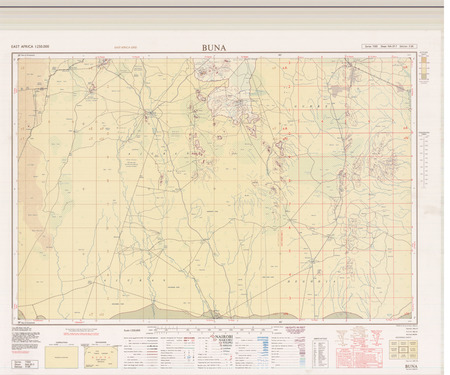Viewport: 450px width, 375px height.
Task: Click the red 'EAST AFRICA GRID' label
Action: pyautogui.click(x=126, y=48)
